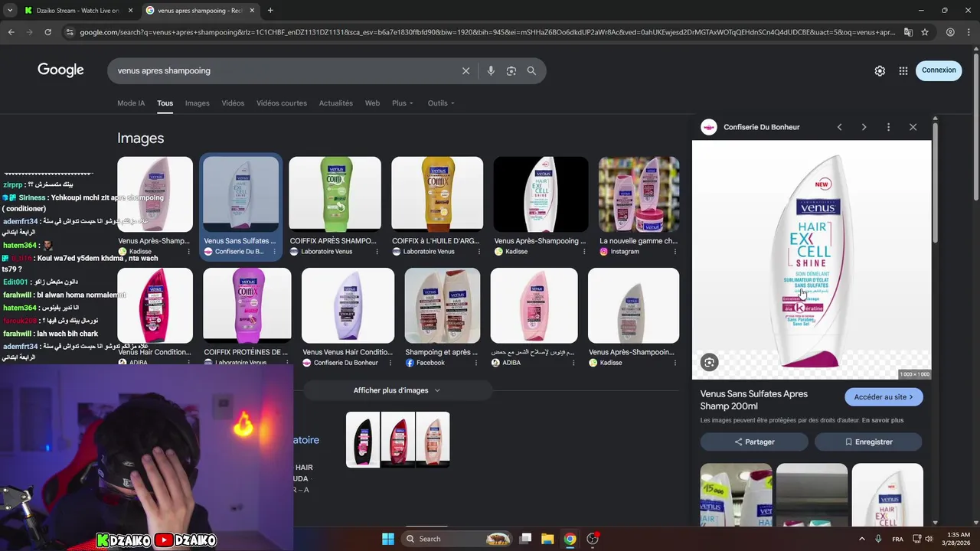980x551 pixels.
Task: Close the image preview panel
Action: tap(913, 127)
